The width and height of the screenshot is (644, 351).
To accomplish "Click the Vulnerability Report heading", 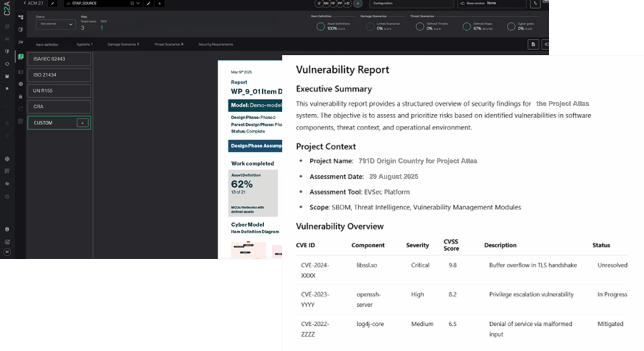I will click(x=342, y=70).
